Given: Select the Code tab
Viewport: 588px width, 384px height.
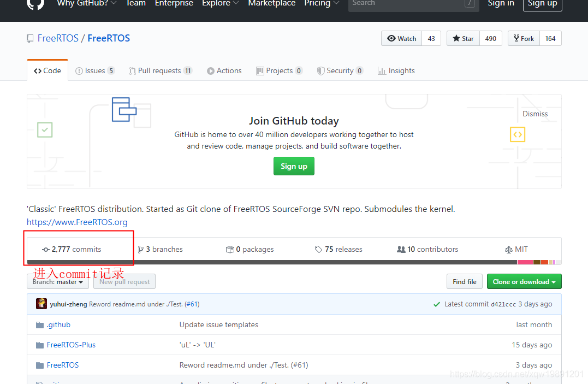Looking at the screenshot, I should pos(47,70).
